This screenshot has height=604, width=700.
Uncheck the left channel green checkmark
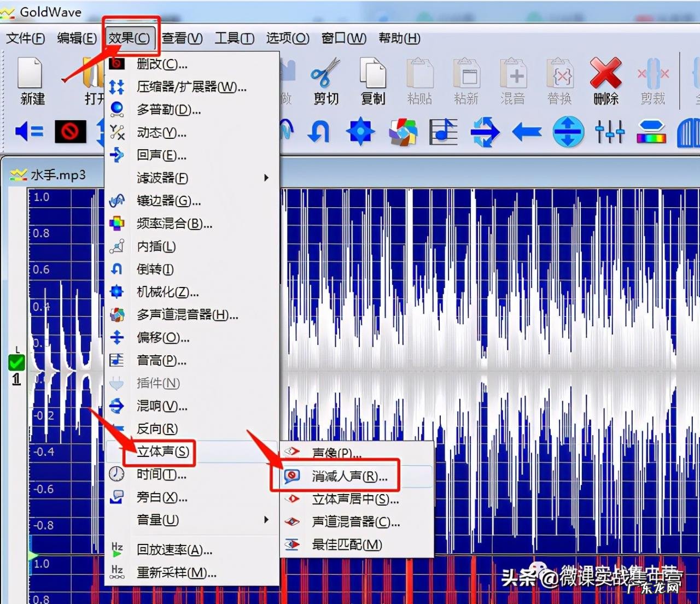[16, 361]
